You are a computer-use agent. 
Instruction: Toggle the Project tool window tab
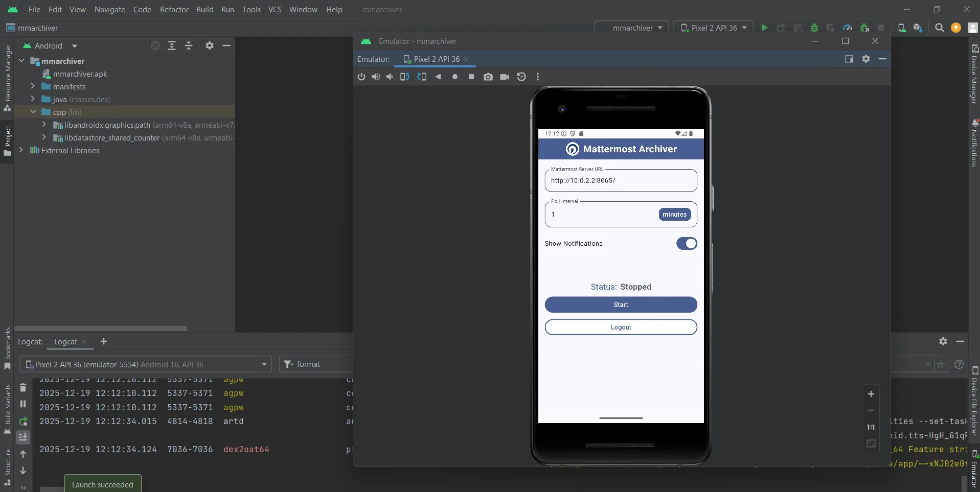point(7,141)
